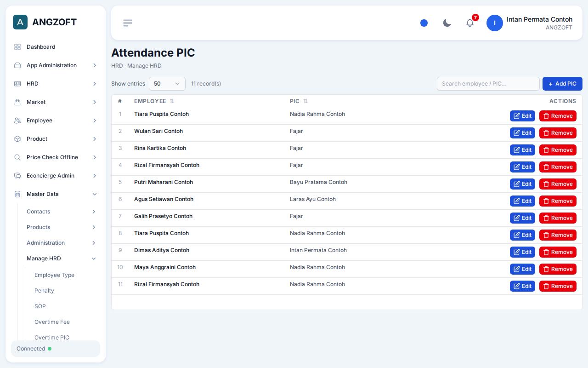Edit the Putri Maharani Contoh row
This screenshot has height=368, width=588.
[x=522, y=184]
